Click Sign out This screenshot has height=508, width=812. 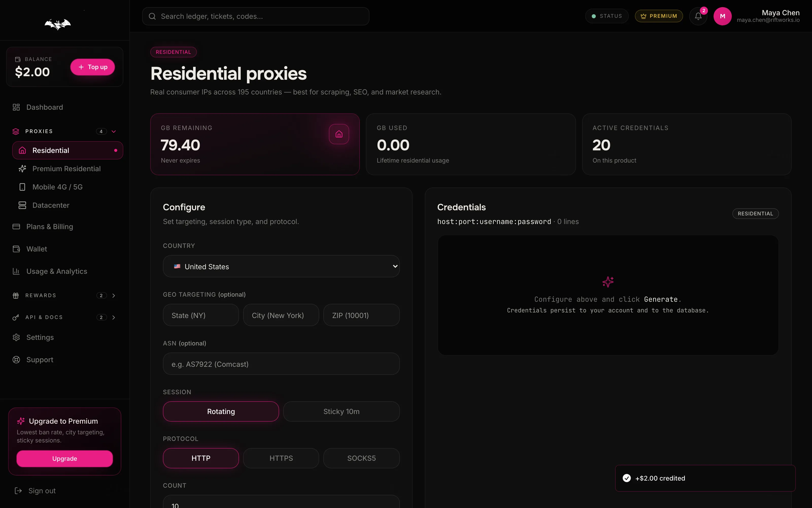pos(35,491)
